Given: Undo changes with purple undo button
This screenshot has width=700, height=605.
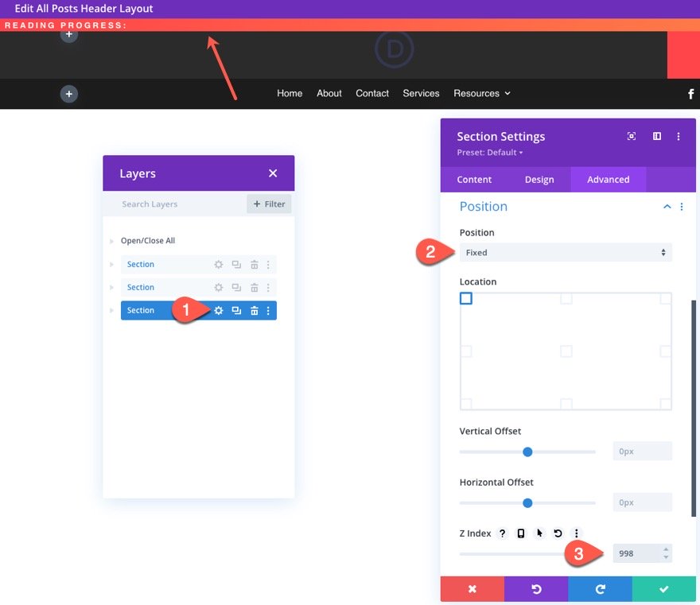Looking at the screenshot, I should point(536,589).
